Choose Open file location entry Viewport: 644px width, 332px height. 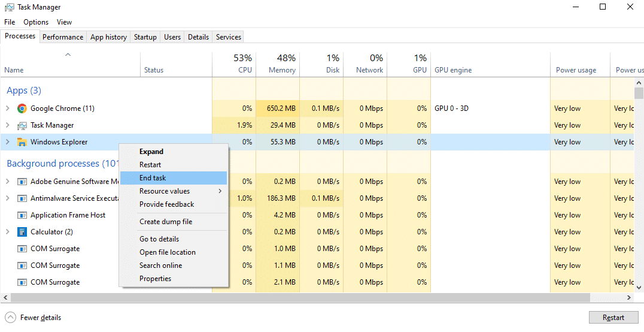[x=174, y=252]
